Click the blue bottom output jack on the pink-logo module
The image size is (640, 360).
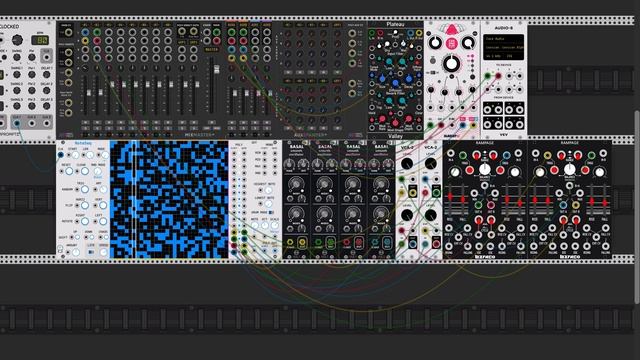pos(462,125)
